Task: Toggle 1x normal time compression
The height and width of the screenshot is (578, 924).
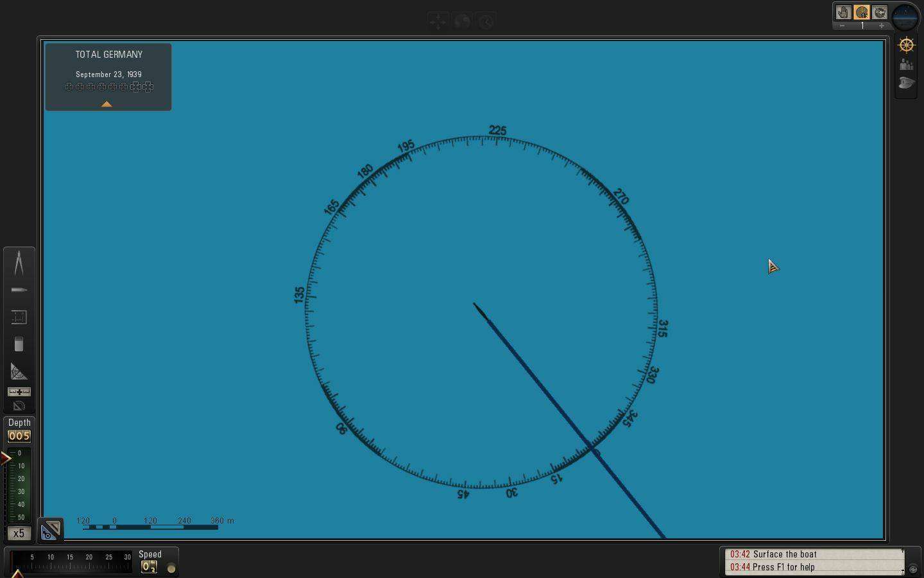Action: click(x=861, y=12)
